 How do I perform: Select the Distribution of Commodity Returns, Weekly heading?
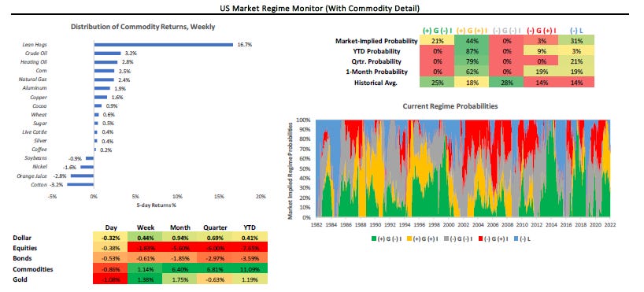click(143, 27)
